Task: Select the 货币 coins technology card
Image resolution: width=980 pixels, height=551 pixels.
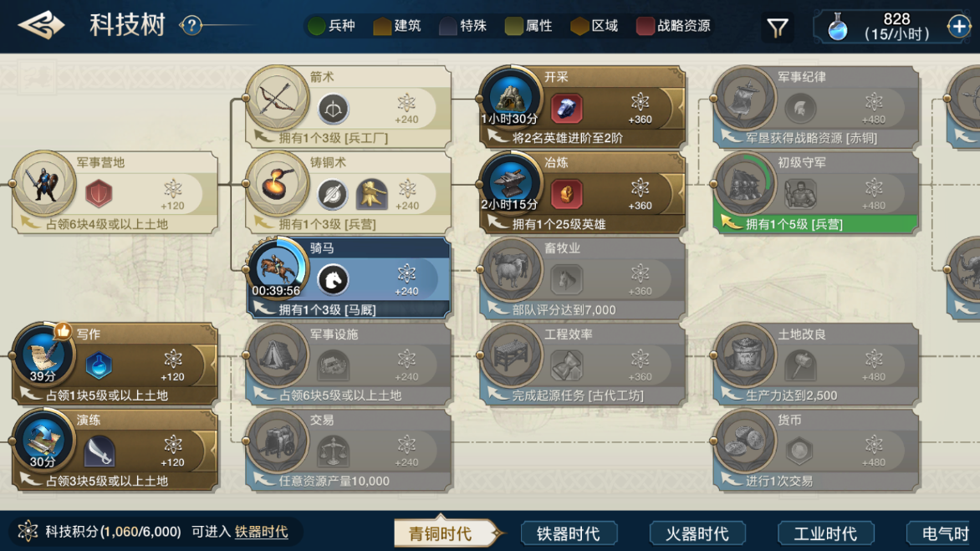Action: tap(815, 449)
